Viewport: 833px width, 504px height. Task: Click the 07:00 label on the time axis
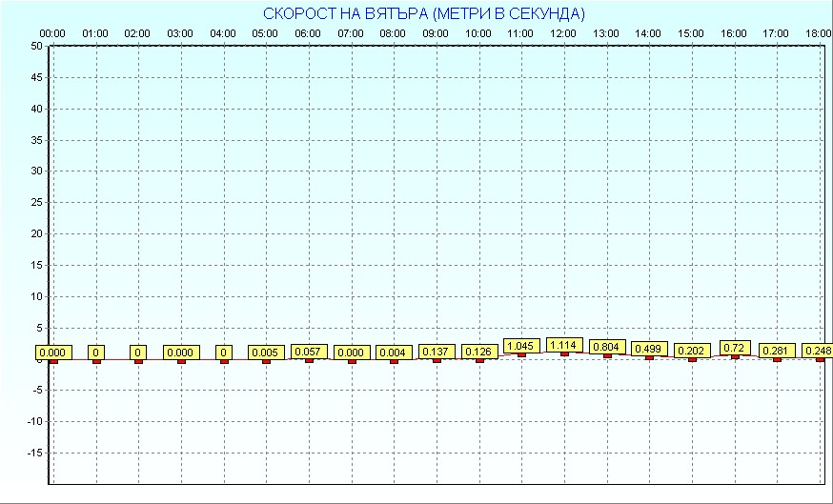pyautogui.click(x=351, y=33)
